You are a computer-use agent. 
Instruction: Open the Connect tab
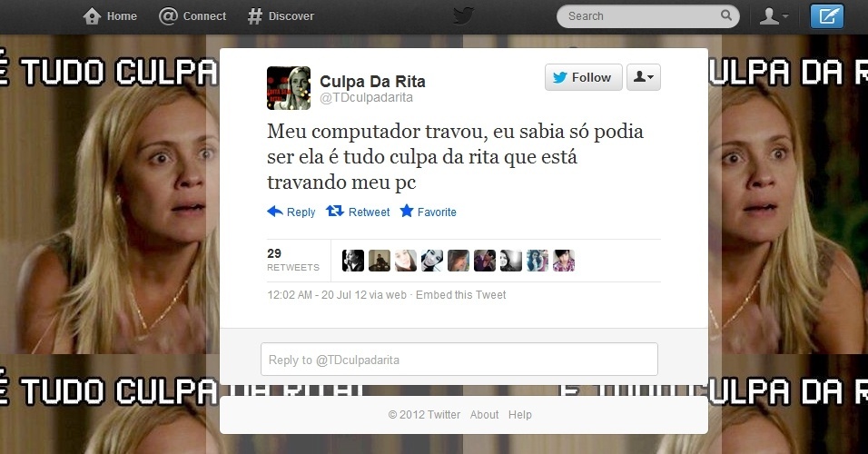point(192,16)
